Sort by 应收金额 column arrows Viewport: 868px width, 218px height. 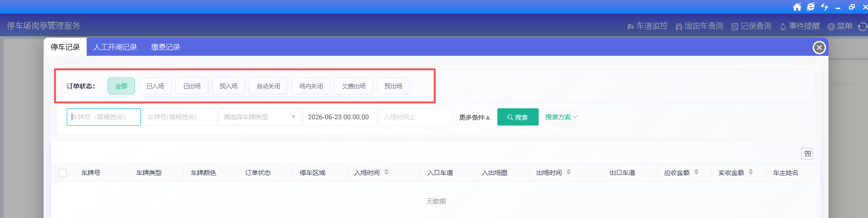pos(696,172)
